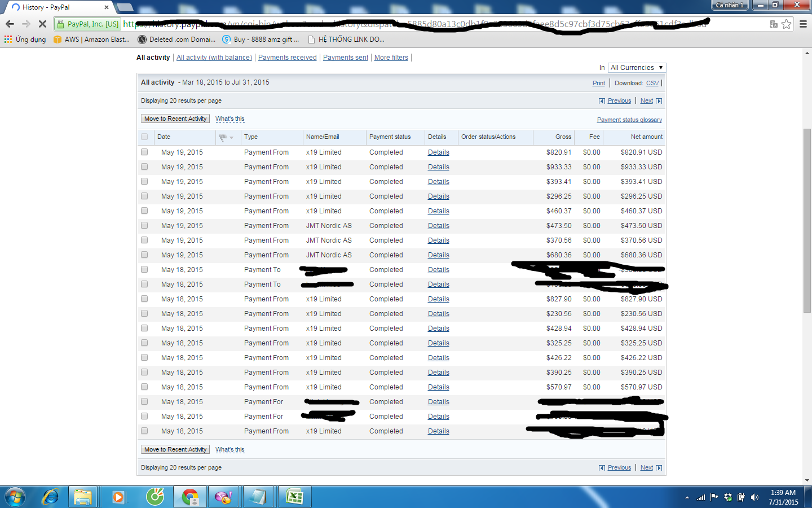812x508 pixels.
Task: Select the checkbox of the $393.41 row
Action: point(144,182)
